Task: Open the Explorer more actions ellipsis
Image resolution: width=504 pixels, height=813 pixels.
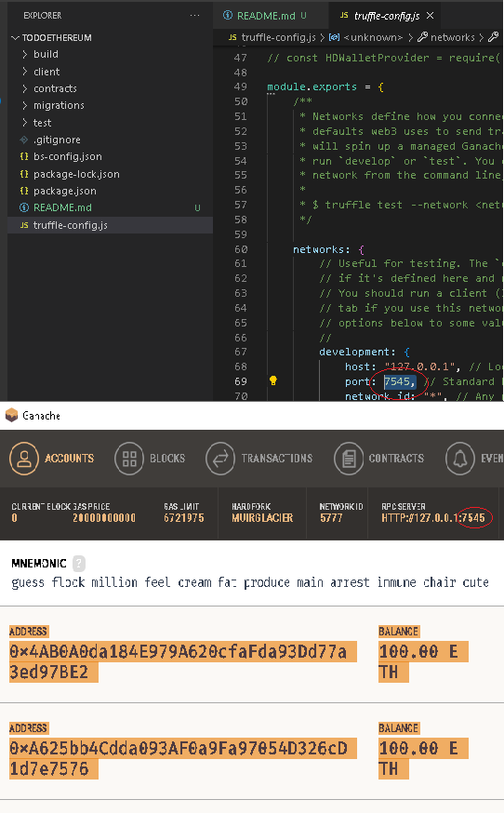Action: point(194,16)
